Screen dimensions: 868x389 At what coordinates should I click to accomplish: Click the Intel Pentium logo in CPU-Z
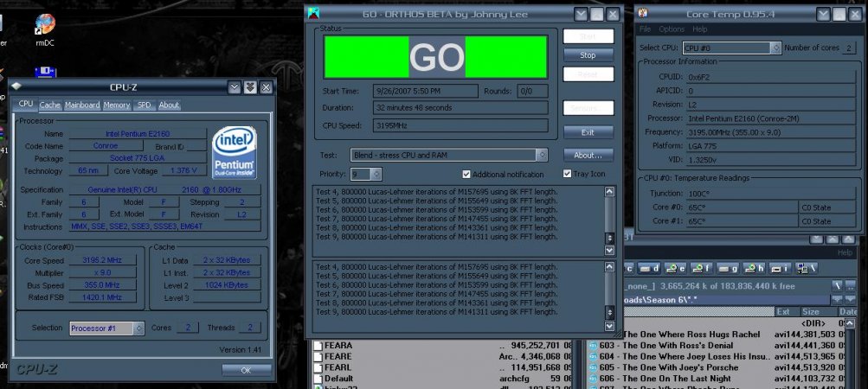[235, 152]
